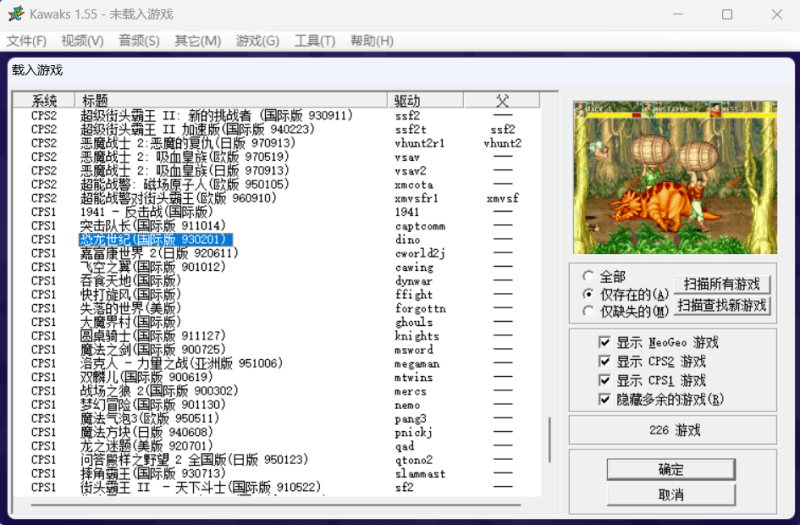Select 突击队长(国际版 911014) row

pyautogui.click(x=276, y=226)
